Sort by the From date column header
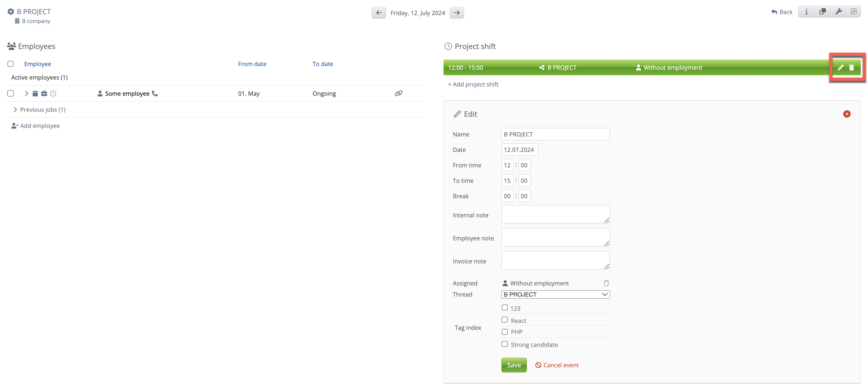 (x=252, y=64)
